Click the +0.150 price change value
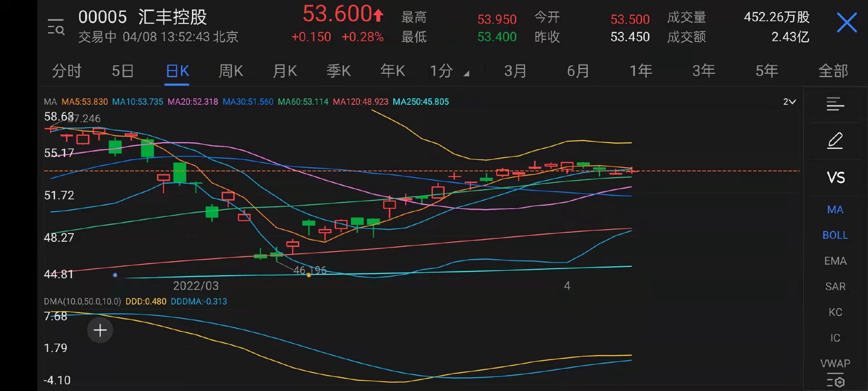868x391 pixels. 311,37
